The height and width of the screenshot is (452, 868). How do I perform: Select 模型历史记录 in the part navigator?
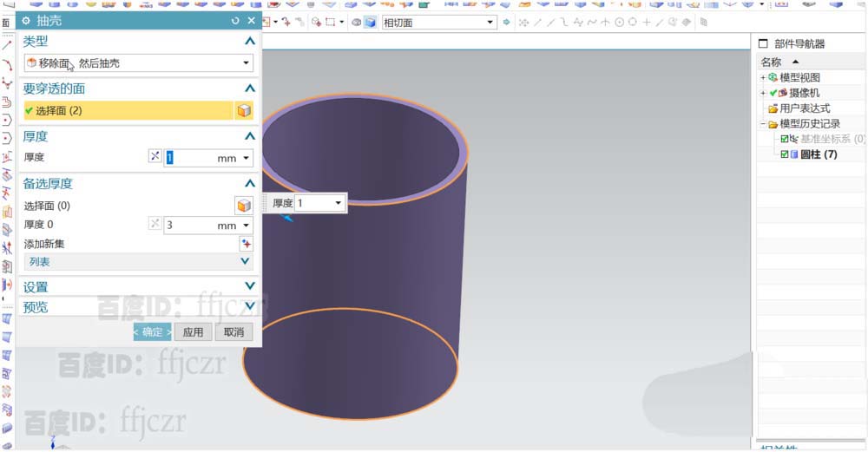[810, 124]
